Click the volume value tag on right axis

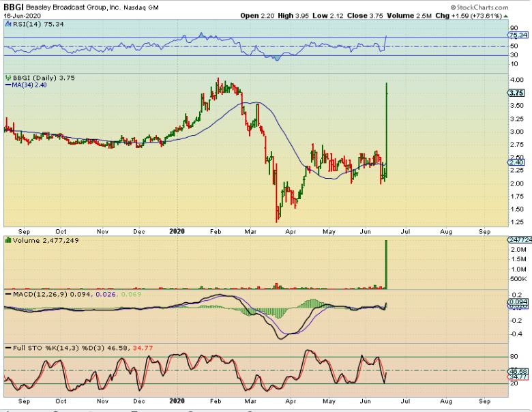pos(518,240)
